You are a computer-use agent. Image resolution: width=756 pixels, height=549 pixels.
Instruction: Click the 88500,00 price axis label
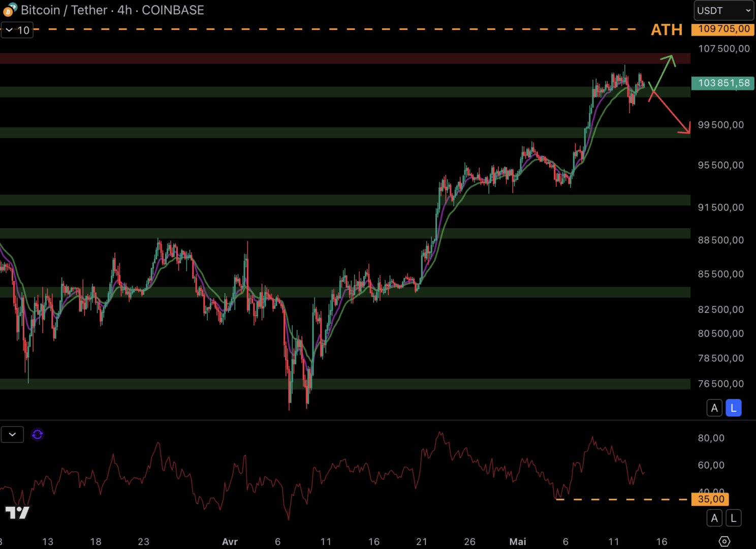point(721,240)
